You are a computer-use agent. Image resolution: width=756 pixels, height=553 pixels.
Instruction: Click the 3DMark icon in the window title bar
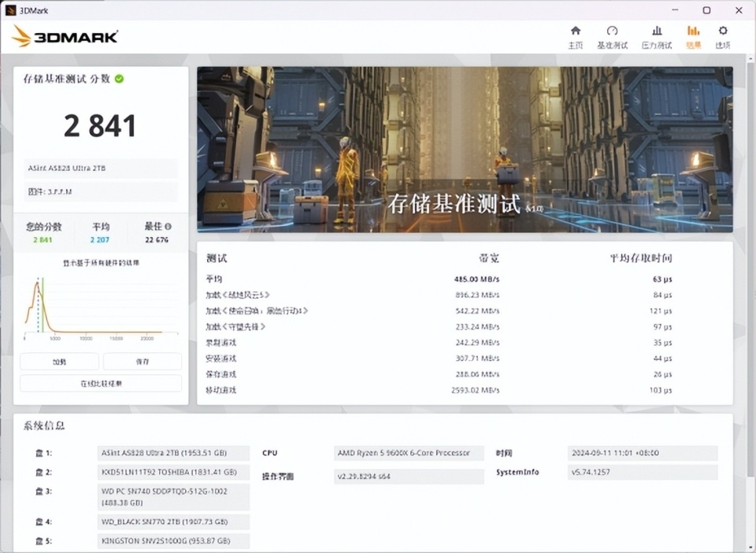point(9,10)
